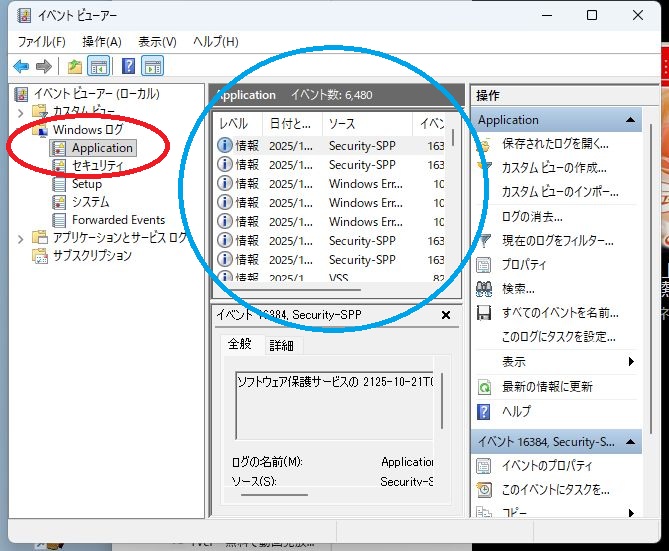Click the blue Help question mark toolbar icon
Image resolution: width=669 pixels, height=551 pixels.
[x=128, y=66]
